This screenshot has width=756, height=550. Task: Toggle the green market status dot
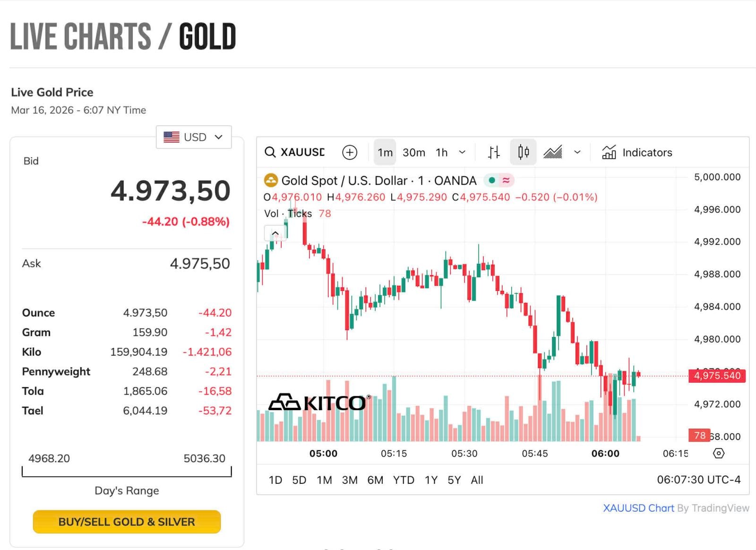click(492, 180)
